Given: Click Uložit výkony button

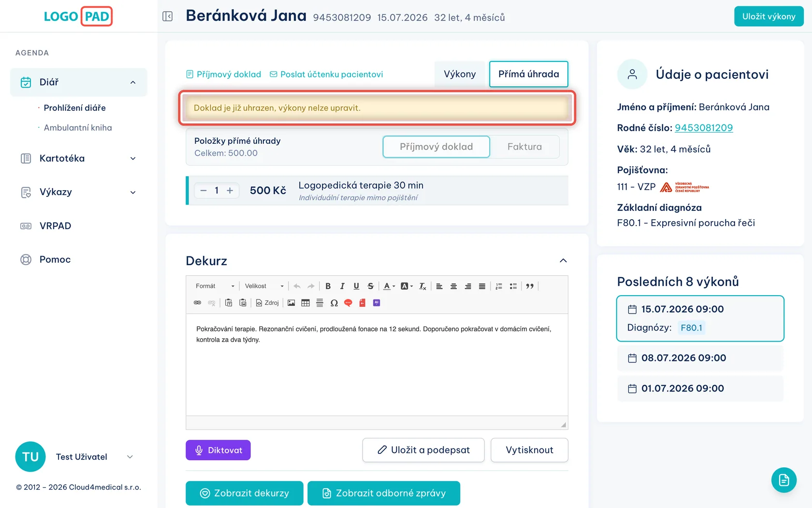Looking at the screenshot, I should coord(768,16).
